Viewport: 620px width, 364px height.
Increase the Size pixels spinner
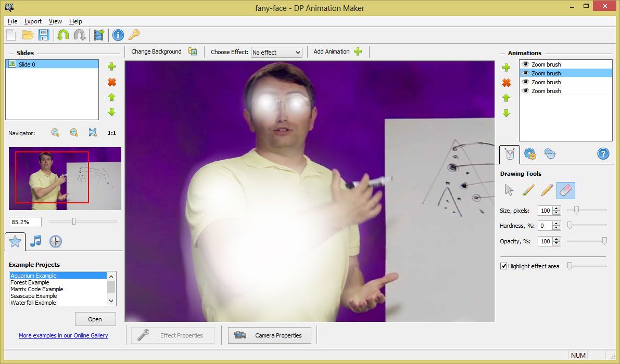(556, 209)
